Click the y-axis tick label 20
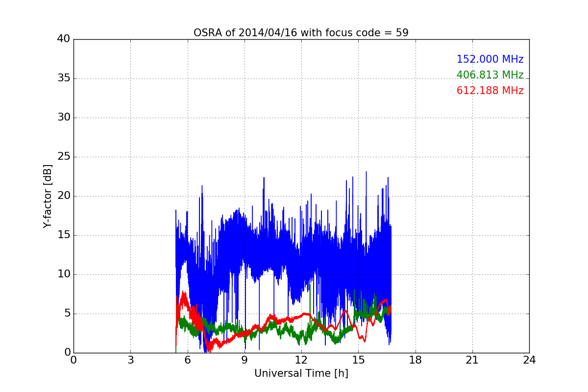588x392 pixels. tap(64, 196)
